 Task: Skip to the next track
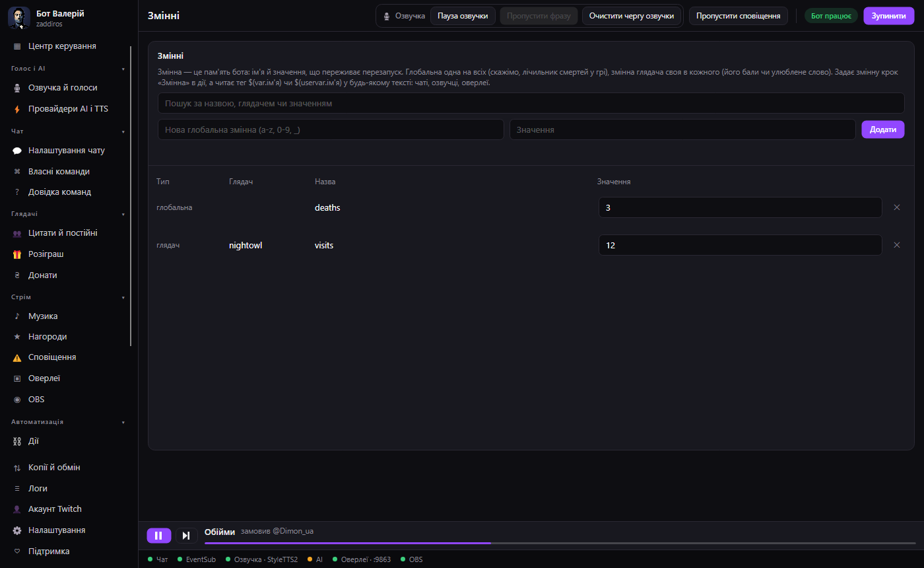point(186,536)
